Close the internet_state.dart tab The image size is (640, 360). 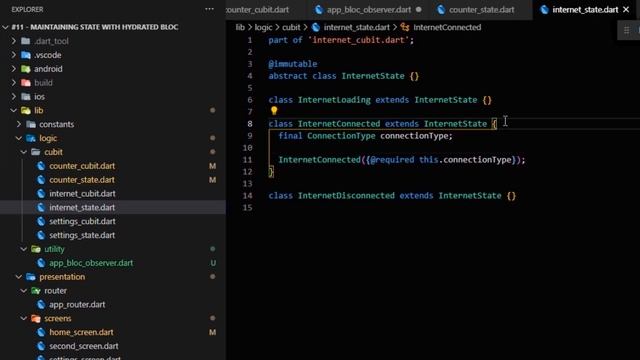click(626, 9)
